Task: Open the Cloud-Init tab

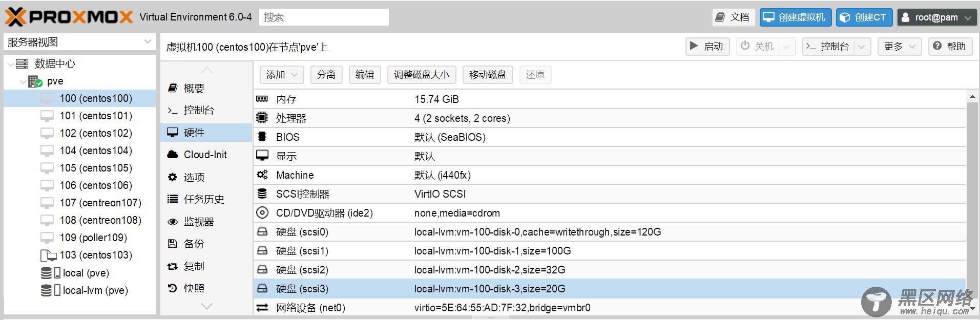Action: pyautogui.click(x=206, y=155)
